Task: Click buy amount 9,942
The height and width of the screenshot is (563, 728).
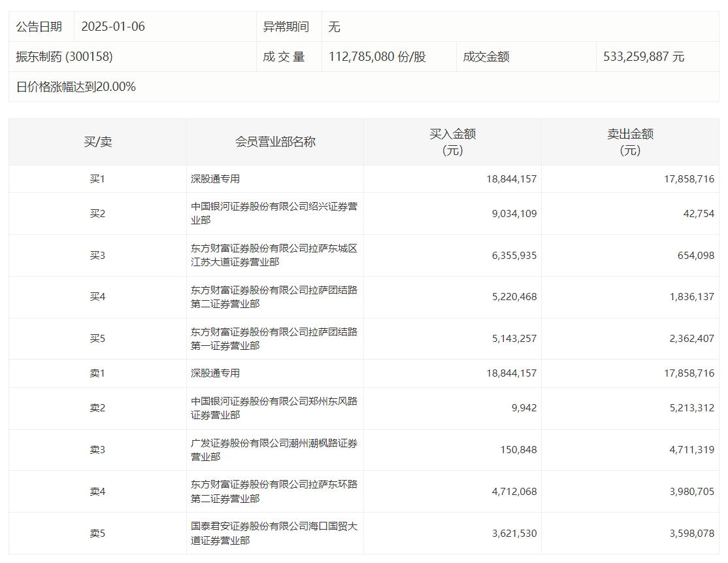Action: [x=523, y=408]
